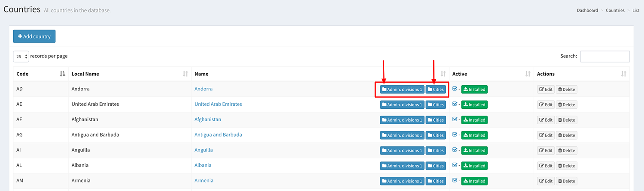Open Admin. divisions 1 for Anguilla
The width and height of the screenshot is (644, 191).
click(402, 150)
